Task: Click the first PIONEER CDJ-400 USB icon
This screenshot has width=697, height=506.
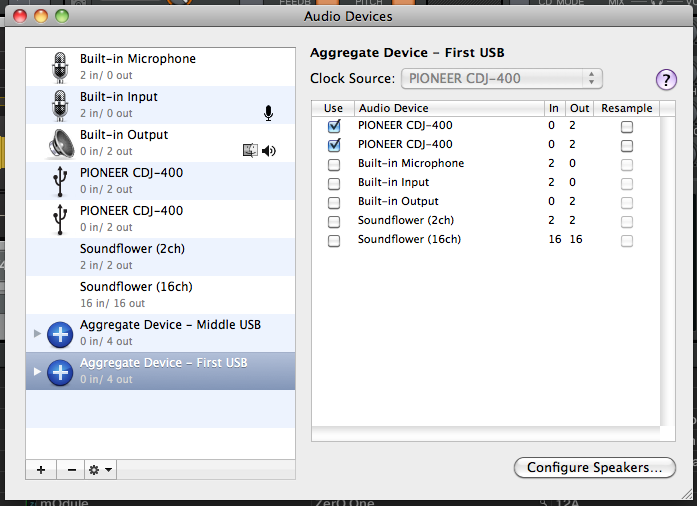Action: pos(61,181)
